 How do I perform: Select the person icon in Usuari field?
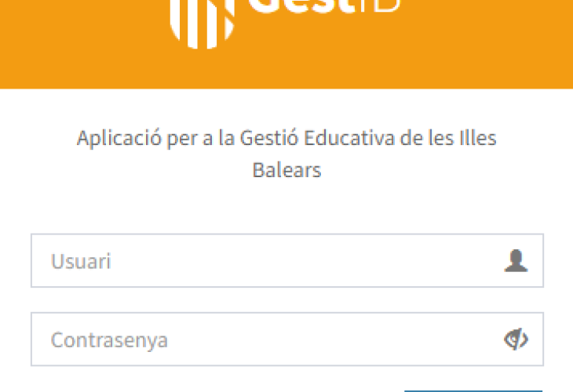coord(516,260)
